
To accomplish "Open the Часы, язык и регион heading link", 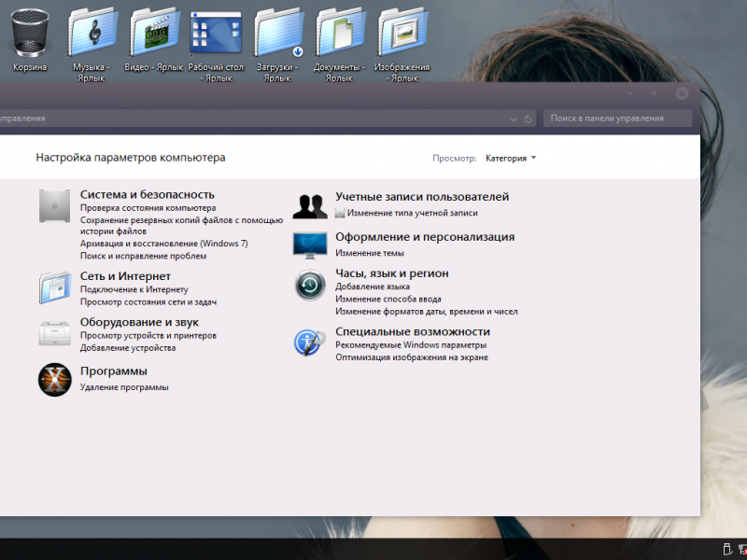I will pyautogui.click(x=392, y=273).
